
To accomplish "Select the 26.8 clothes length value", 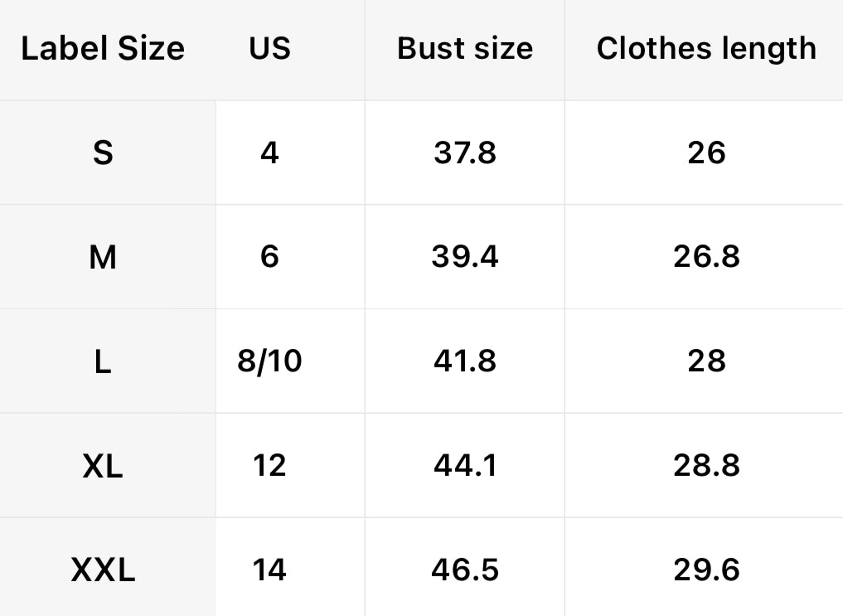I will (x=706, y=258).
